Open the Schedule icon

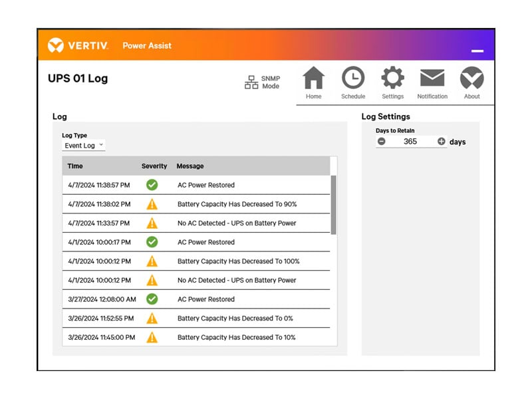[x=352, y=79]
